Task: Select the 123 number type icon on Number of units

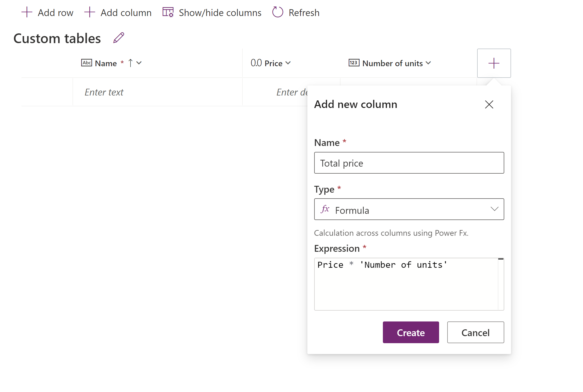Action: [354, 63]
